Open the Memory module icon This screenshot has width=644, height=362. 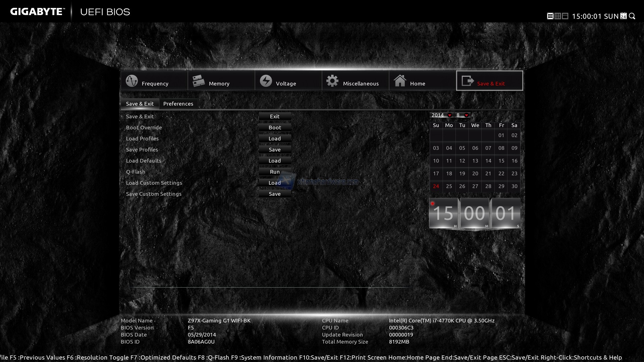coord(199,81)
